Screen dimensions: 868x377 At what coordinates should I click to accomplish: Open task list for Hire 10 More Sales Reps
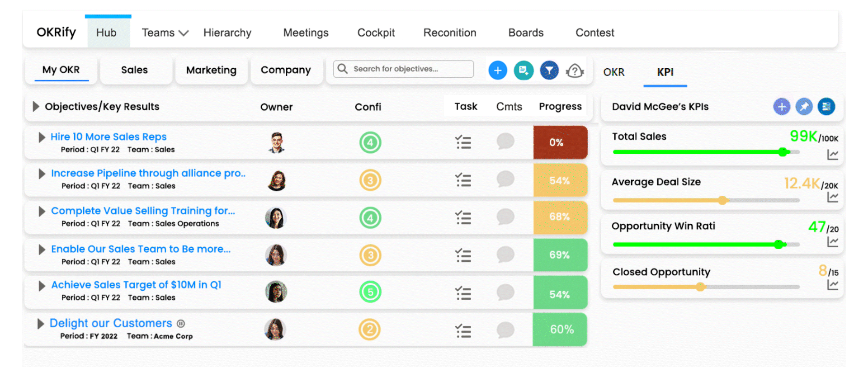[x=463, y=142]
